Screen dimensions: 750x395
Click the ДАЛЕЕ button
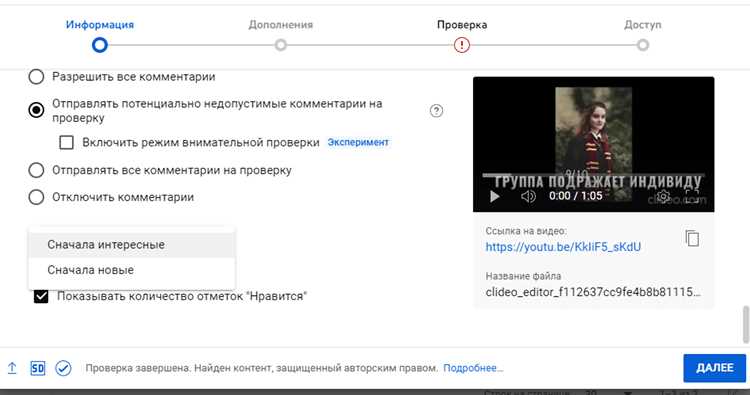click(x=715, y=368)
